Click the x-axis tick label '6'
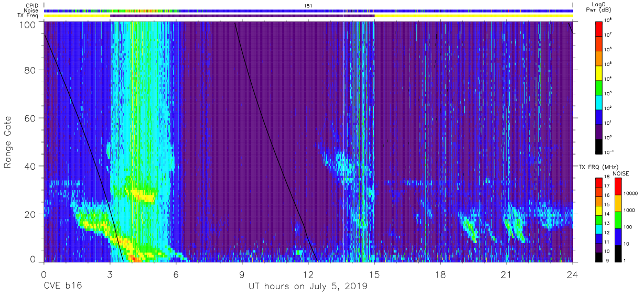Viewport: 644px width, 297px height. coord(176,274)
